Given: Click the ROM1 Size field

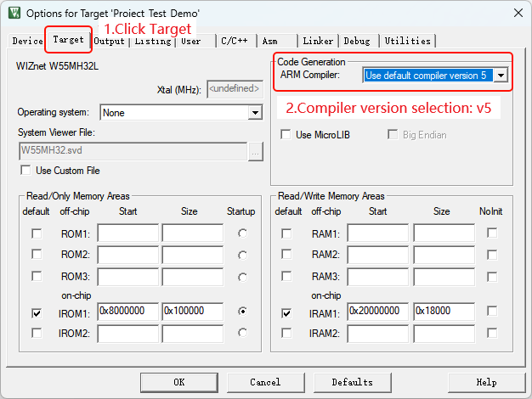Looking at the screenshot, I should pyautogui.click(x=193, y=233).
